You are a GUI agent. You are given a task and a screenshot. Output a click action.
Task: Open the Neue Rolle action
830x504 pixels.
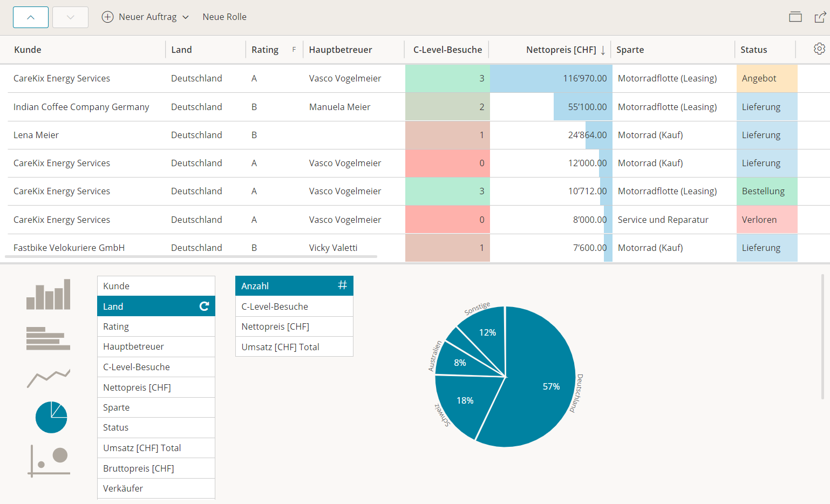pyautogui.click(x=224, y=17)
